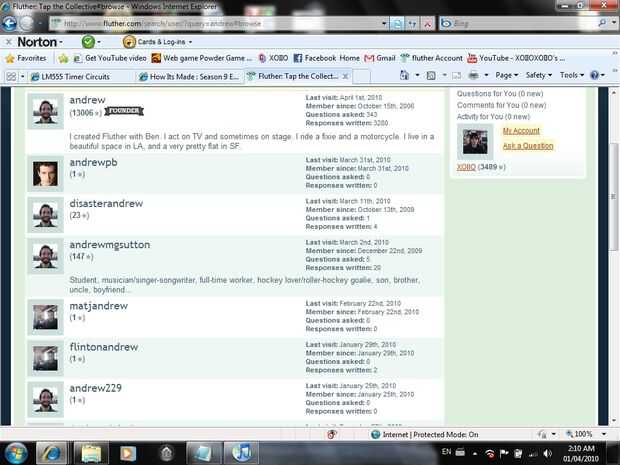This screenshot has width=620, height=465.
Task: Open fluther Account favorite link
Action: (x=431, y=58)
